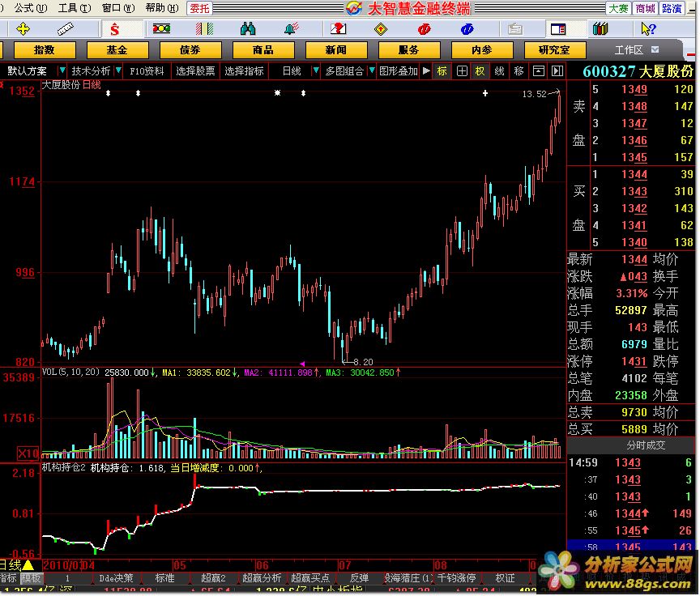Screen dimensions: 700x596
Task: Click the red dollar sign icon
Action: pos(115,29)
